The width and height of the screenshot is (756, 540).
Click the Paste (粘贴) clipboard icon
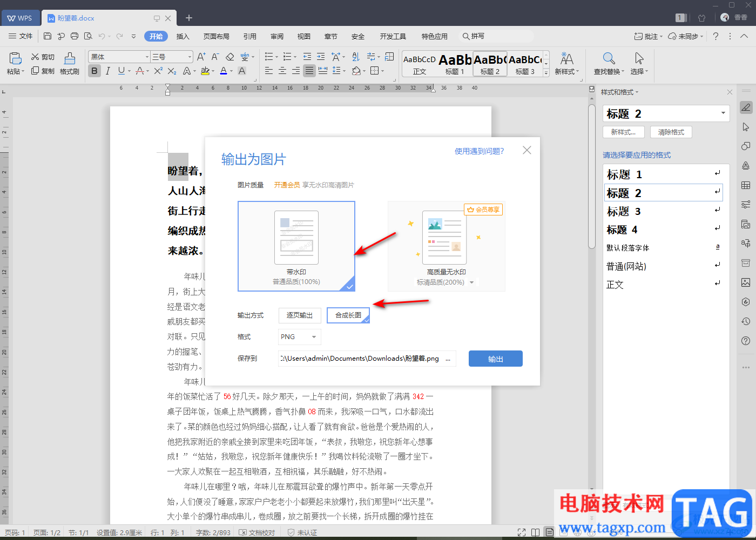coord(15,58)
